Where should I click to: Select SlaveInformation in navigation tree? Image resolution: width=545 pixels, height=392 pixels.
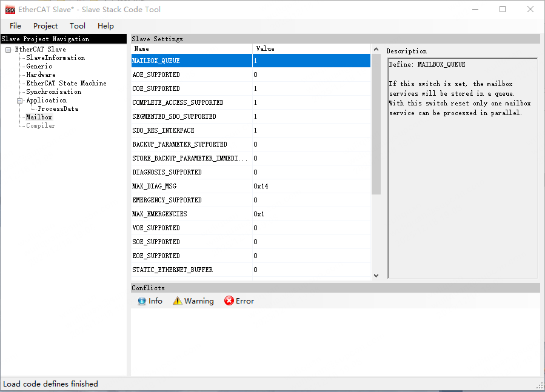point(56,58)
